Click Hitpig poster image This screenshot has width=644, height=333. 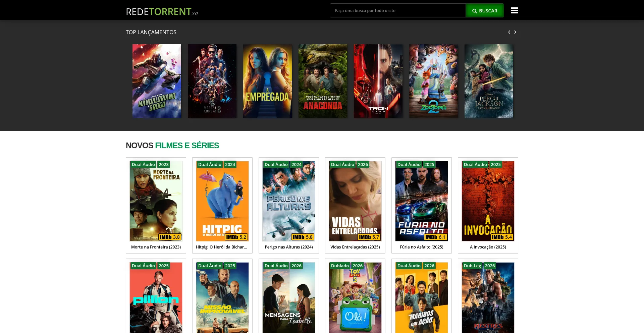pos(222,201)
